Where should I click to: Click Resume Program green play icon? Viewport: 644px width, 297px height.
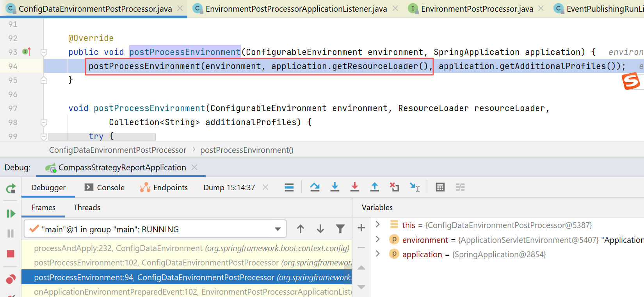11,214
